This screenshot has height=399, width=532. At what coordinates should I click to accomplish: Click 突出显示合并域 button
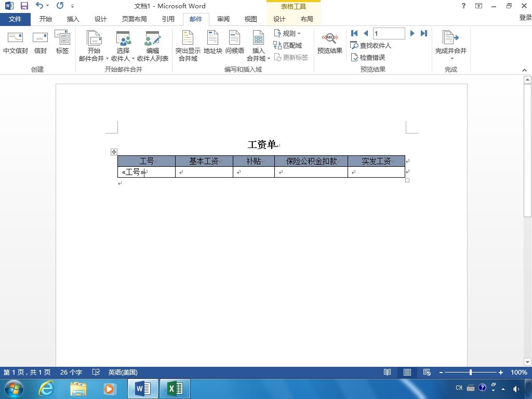(188, 46)
